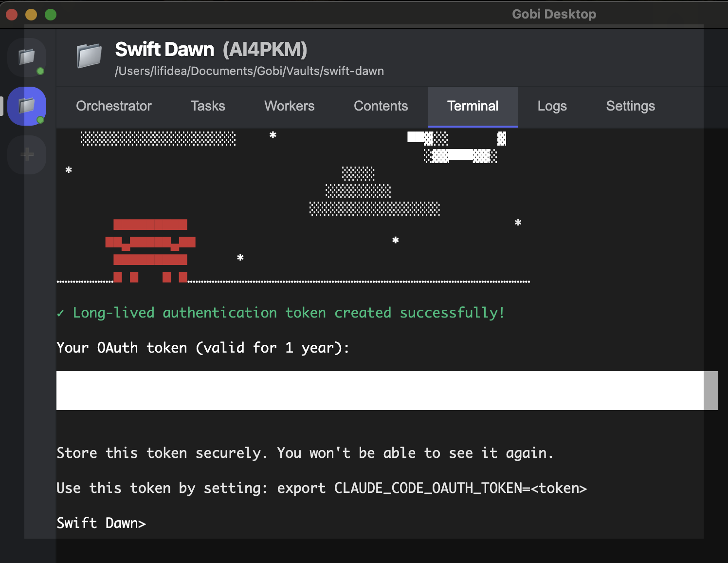This screenshot has height=563, width=728.
Task: Select the Terminal tab
Action: click(473, 106)
